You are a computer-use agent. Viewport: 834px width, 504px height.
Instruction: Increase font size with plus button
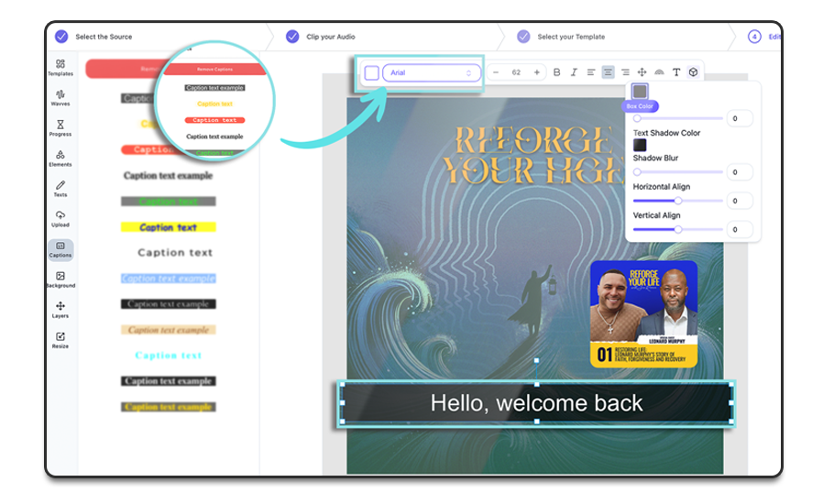click(537, 72)
